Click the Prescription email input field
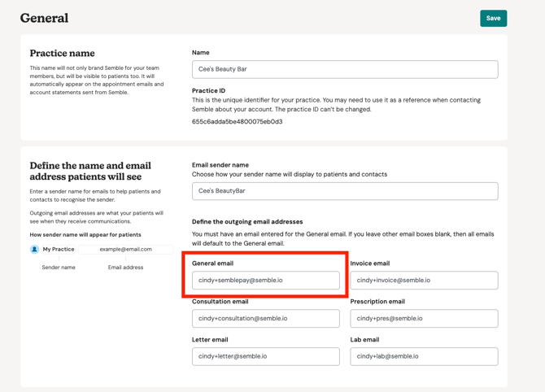The height and width of the screenshot is (392, 545). pyautogui.click(x=424, y=319)
